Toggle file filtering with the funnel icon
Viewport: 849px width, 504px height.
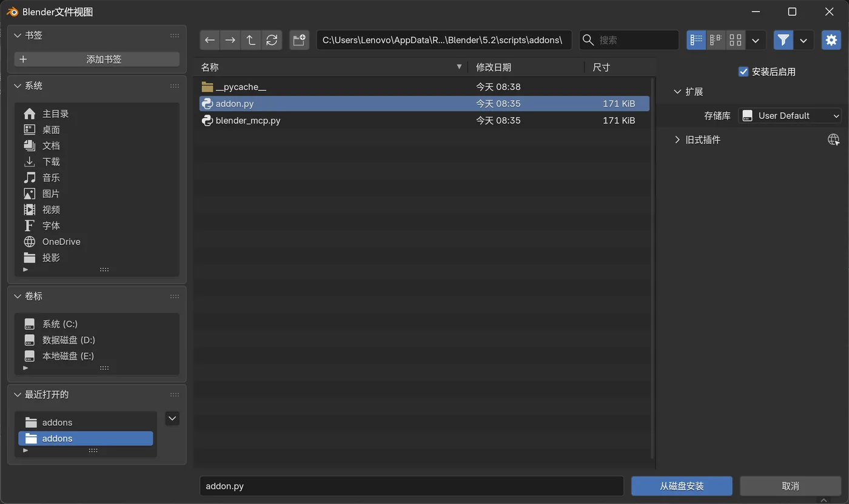pos(784,40)
